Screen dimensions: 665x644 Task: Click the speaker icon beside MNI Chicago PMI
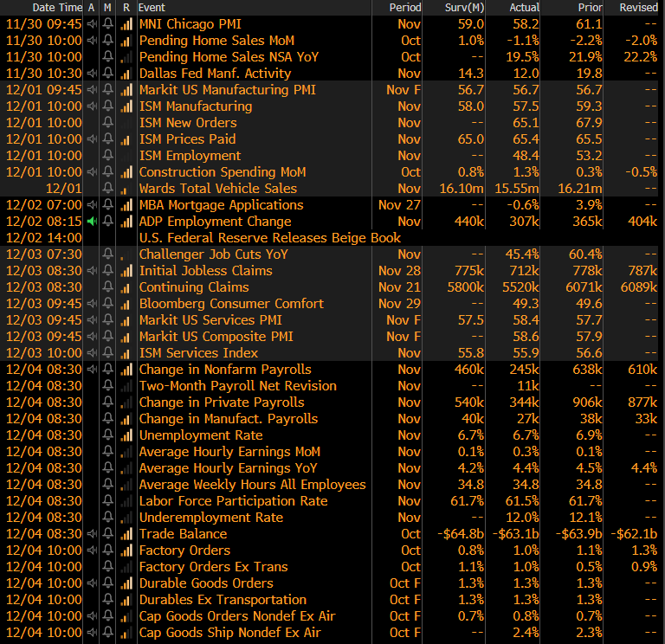(91, 24)
